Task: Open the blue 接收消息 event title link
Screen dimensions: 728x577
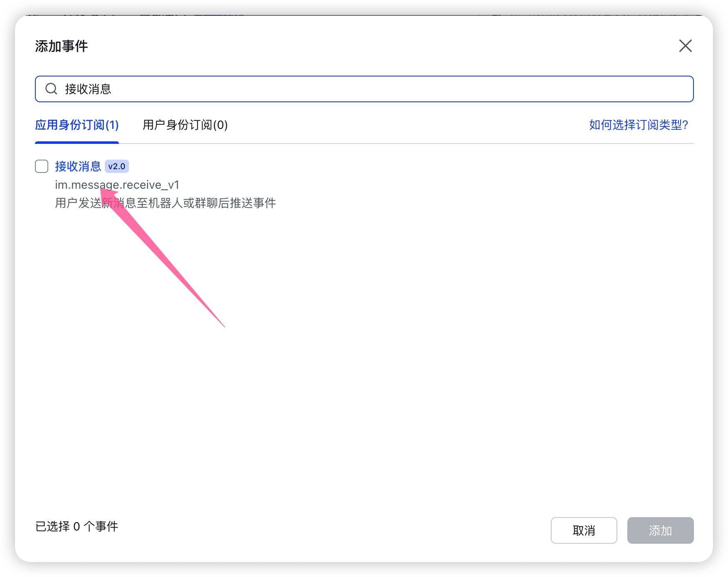Action: click(78, 166)
